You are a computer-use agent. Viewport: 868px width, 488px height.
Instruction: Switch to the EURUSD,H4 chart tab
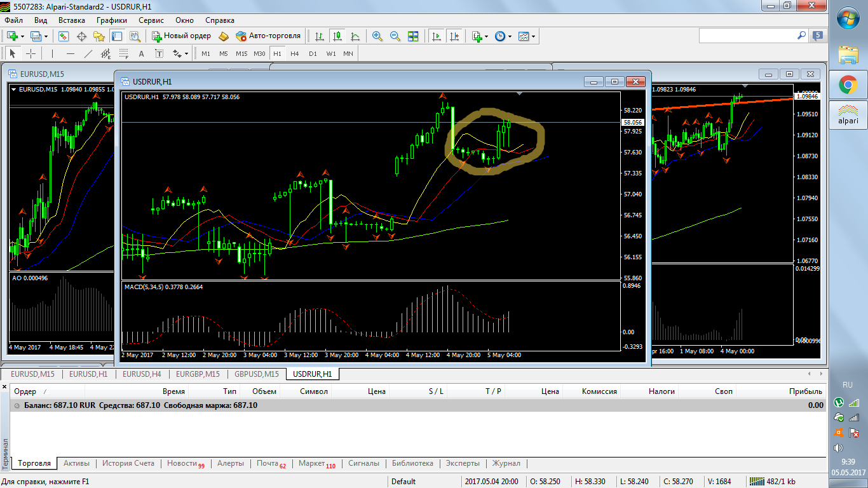point(142,374)
